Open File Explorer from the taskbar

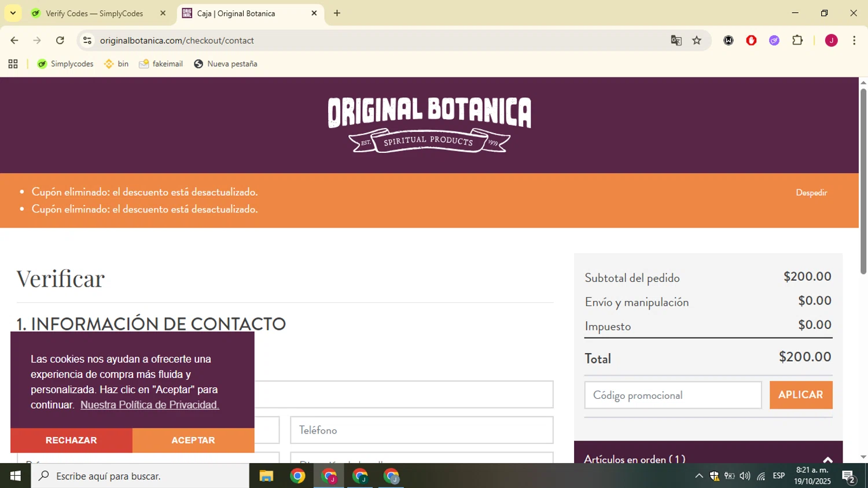pos(266,476)
